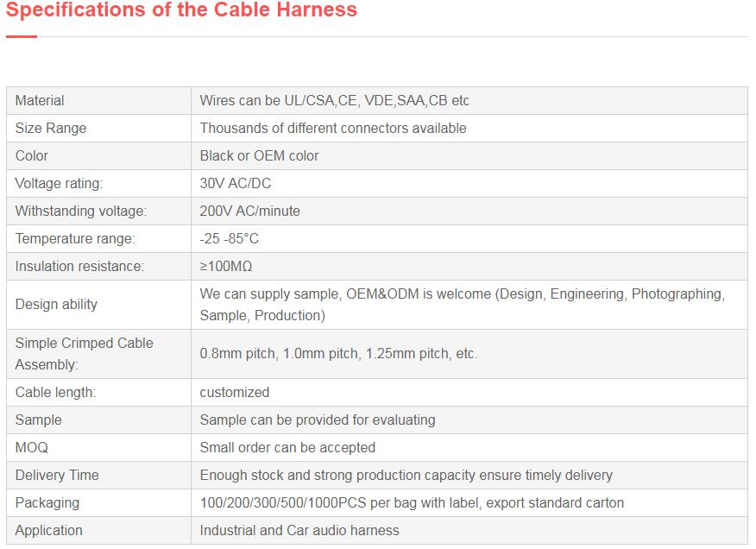Select the Material row label
756x549 pixels.
[40, 100]
